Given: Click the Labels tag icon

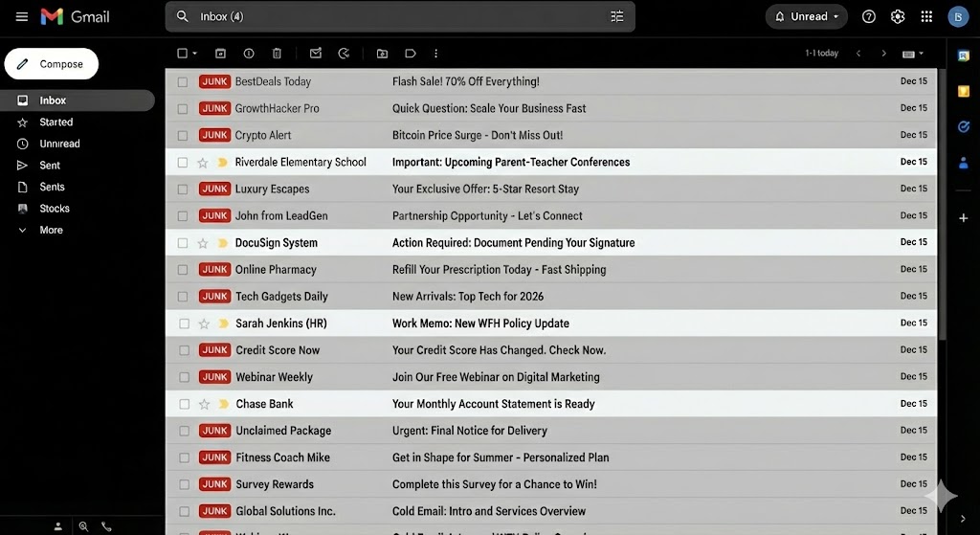Looking at the screenshot, I should [410, 54].
